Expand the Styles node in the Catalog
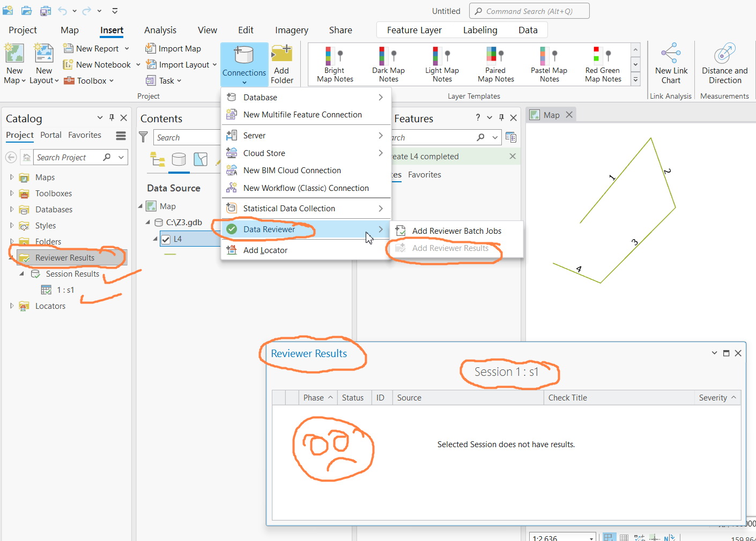This screenshot has width=756, height=541. pos(12,225)
